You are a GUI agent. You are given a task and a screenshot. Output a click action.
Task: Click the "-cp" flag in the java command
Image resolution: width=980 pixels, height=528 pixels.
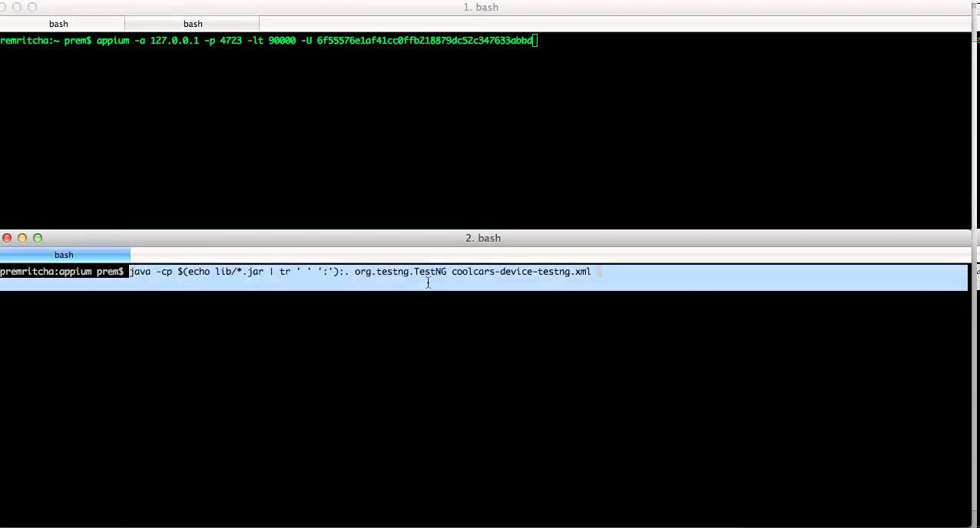(164, 272)
